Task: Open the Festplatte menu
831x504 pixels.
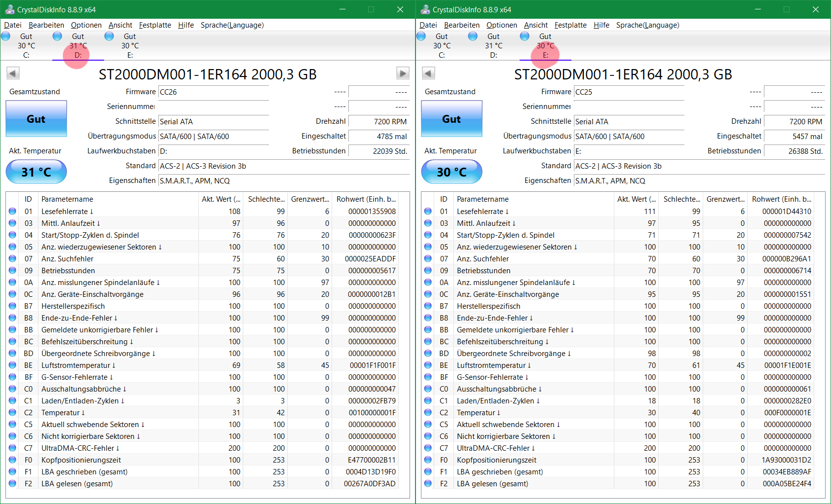Action: click(x=154, y=25)
